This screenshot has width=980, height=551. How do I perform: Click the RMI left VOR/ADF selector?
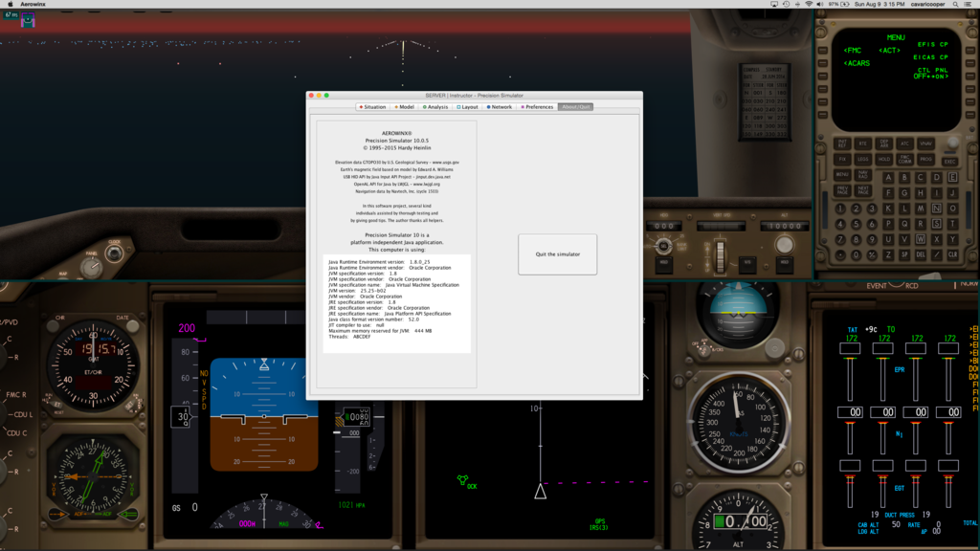[58, 514]
